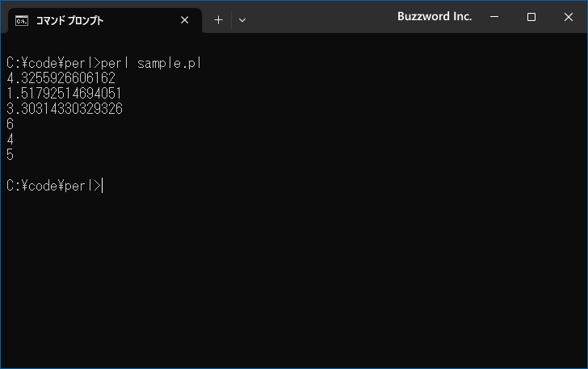Minimize the terminal window

(x=494, y=17)
